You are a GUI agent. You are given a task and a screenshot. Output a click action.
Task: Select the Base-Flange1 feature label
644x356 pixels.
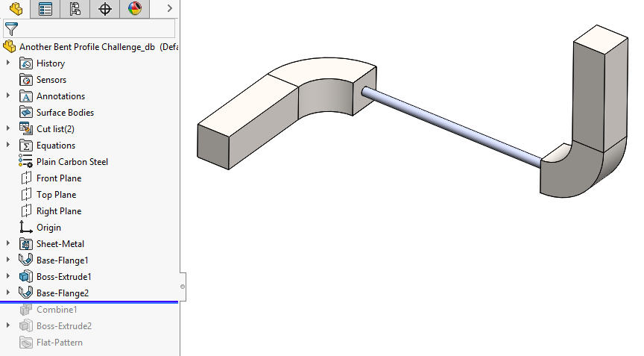tap(63, 260)
